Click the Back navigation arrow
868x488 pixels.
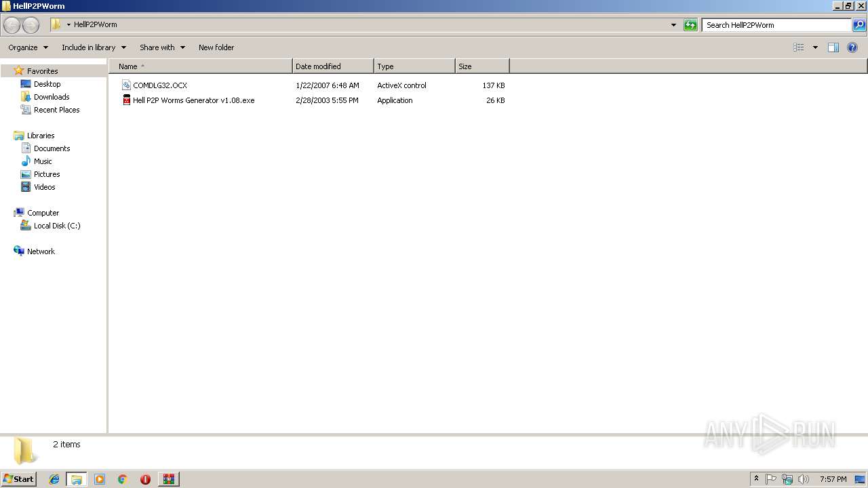(12, 25)
